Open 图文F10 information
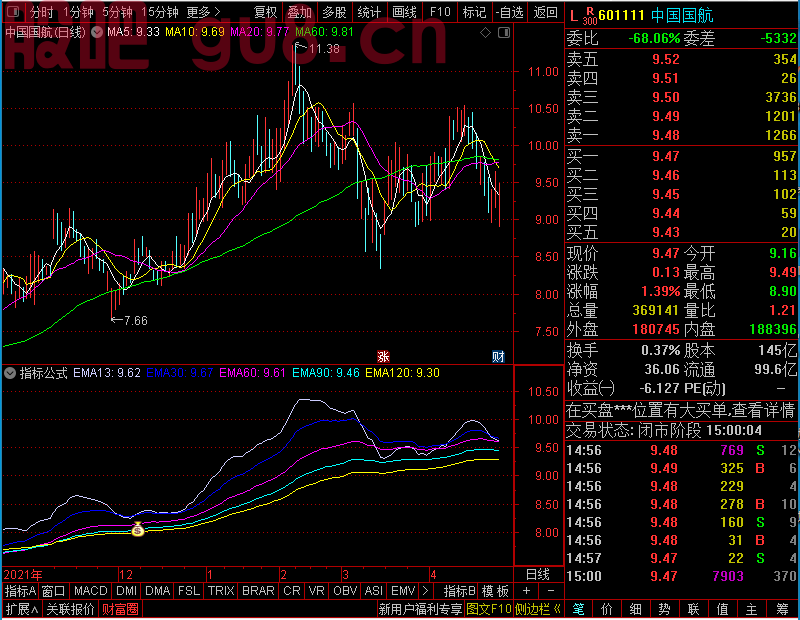The height and width of the screenshot is (620, 800). click(x=489, y=609)
